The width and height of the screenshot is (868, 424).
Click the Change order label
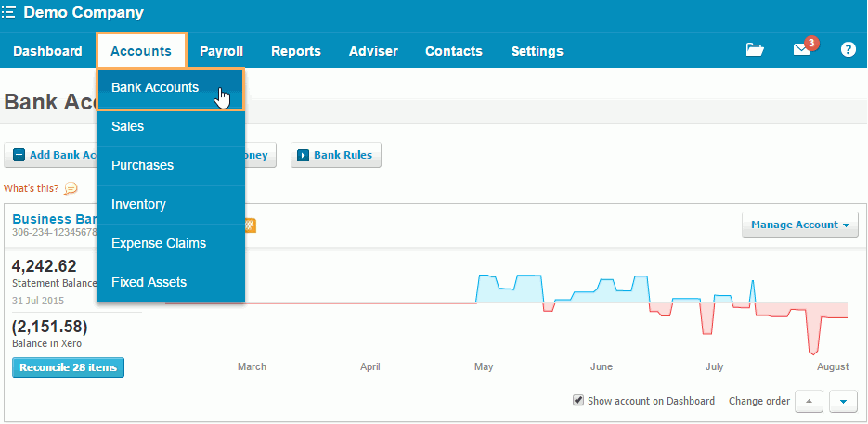[x=759, y=401]
